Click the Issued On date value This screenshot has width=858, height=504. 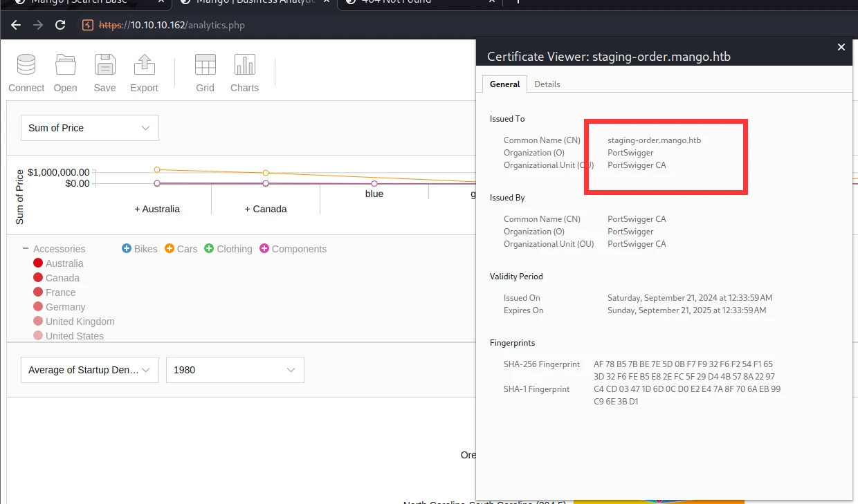[690, 298]
